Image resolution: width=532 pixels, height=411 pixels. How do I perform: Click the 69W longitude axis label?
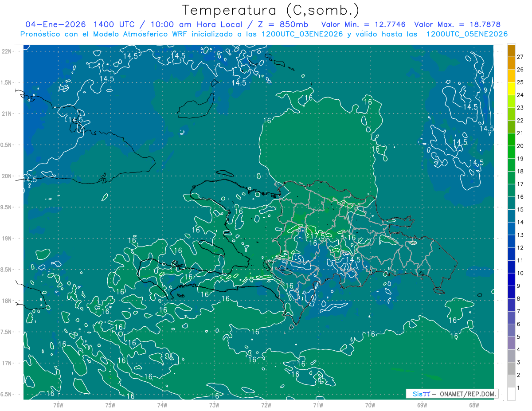pyautogui.click(x=422, y=405)
